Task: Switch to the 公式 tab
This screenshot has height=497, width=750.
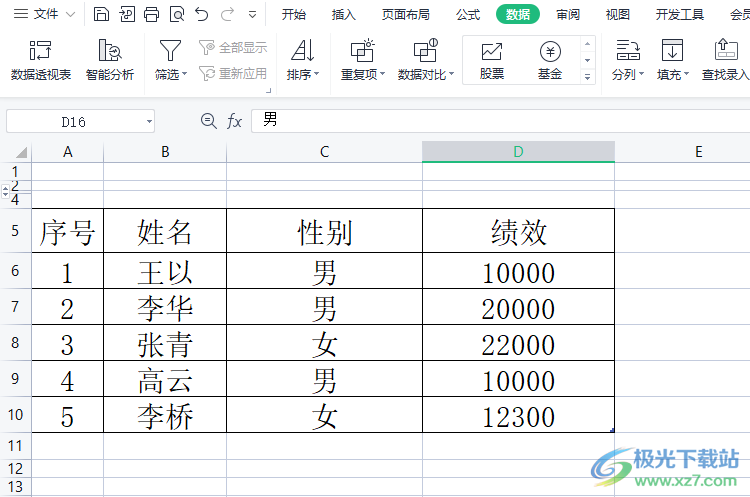Action: [468, 14]
